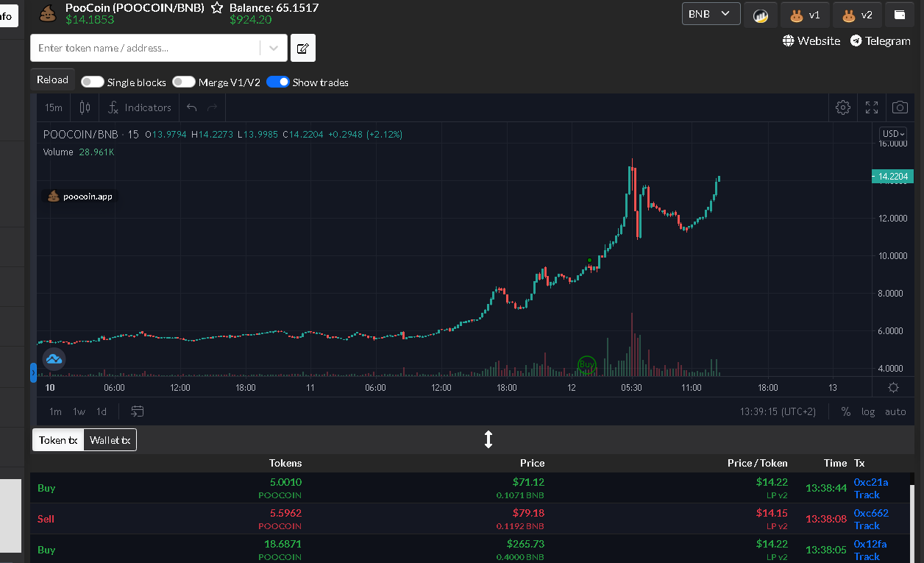Open time axis settings gear
The width and height of the screenshot is (924, 563).
point(893,388)
